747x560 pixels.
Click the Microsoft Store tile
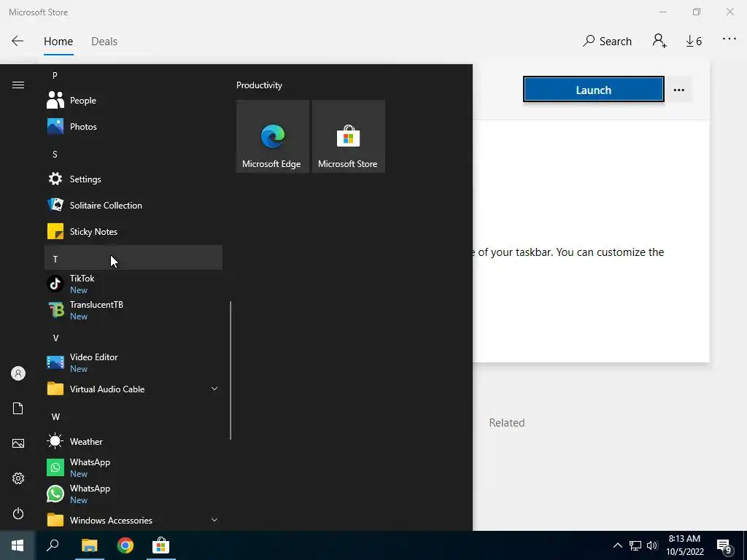348,136
